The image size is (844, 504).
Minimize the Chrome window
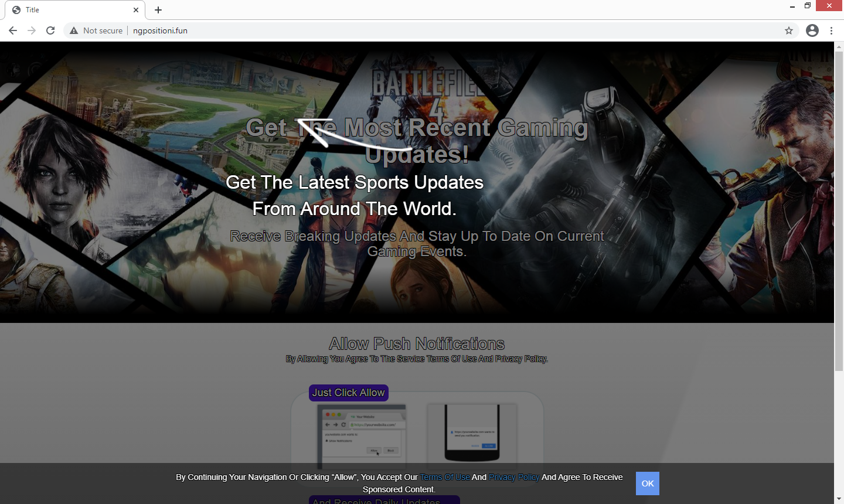[x=792, y=6]
